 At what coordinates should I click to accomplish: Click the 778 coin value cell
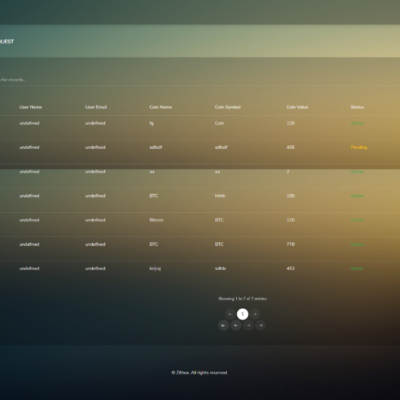(291, 244)
